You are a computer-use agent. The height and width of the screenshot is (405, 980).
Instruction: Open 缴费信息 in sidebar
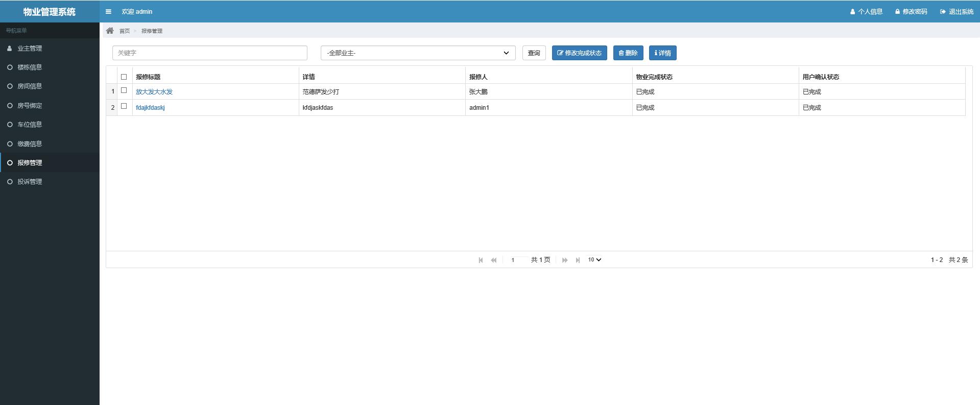tap(50, 144)
